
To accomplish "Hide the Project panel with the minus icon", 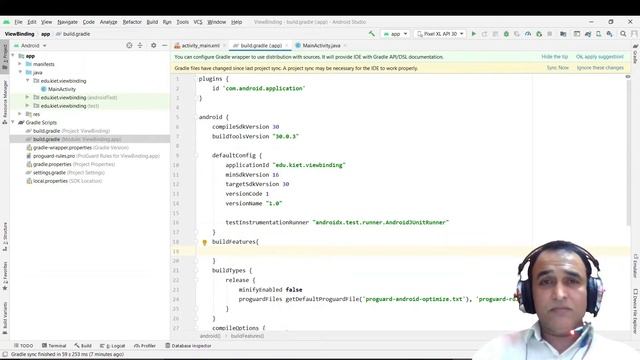I will point(164,45).
